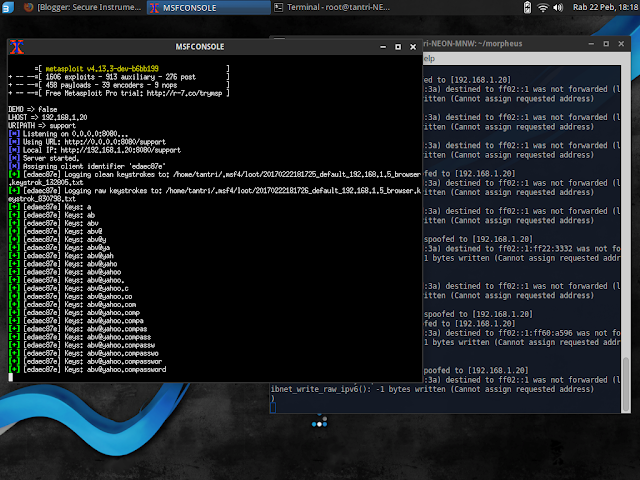Maximize the morpheus Terminal window
This screenshot has width=640, height=480.
[606, 44]
